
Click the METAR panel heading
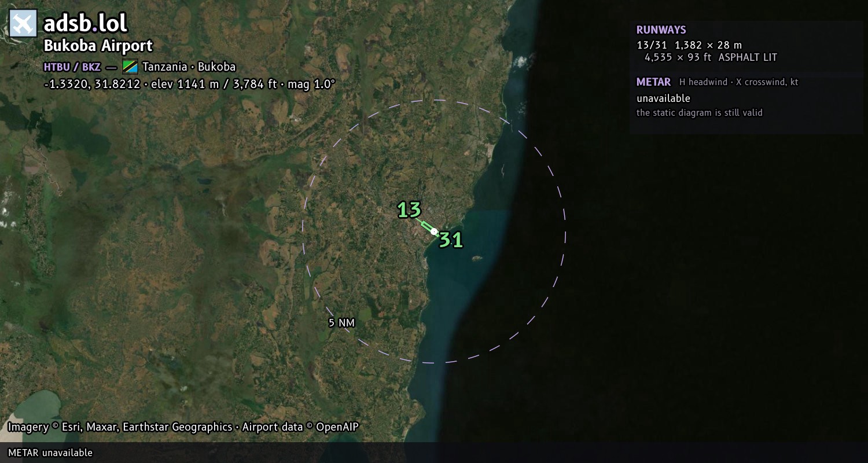pyautogui.click(x=654, y=82)
